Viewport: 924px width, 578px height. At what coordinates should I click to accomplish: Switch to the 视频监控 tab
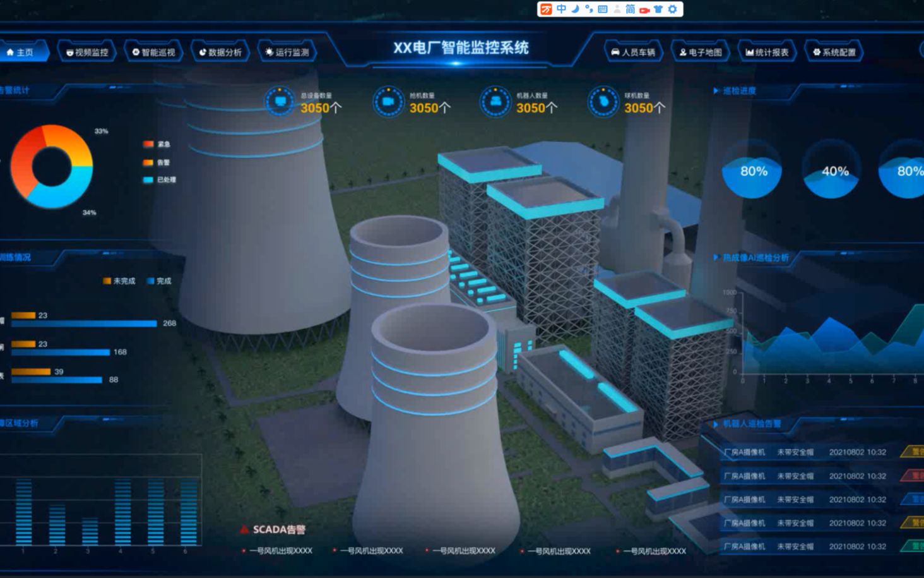click(87, 52)
